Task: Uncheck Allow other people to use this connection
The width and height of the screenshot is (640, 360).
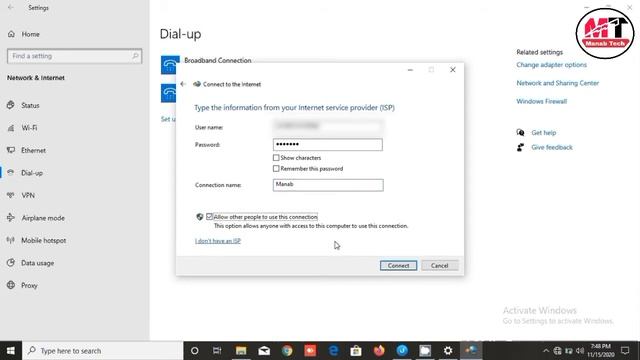Action: coord(209,217)
